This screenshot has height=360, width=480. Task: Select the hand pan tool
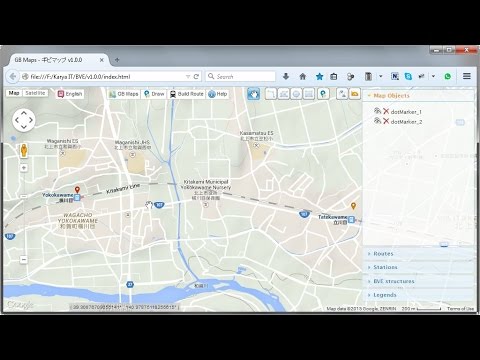[x=253, y=94]
